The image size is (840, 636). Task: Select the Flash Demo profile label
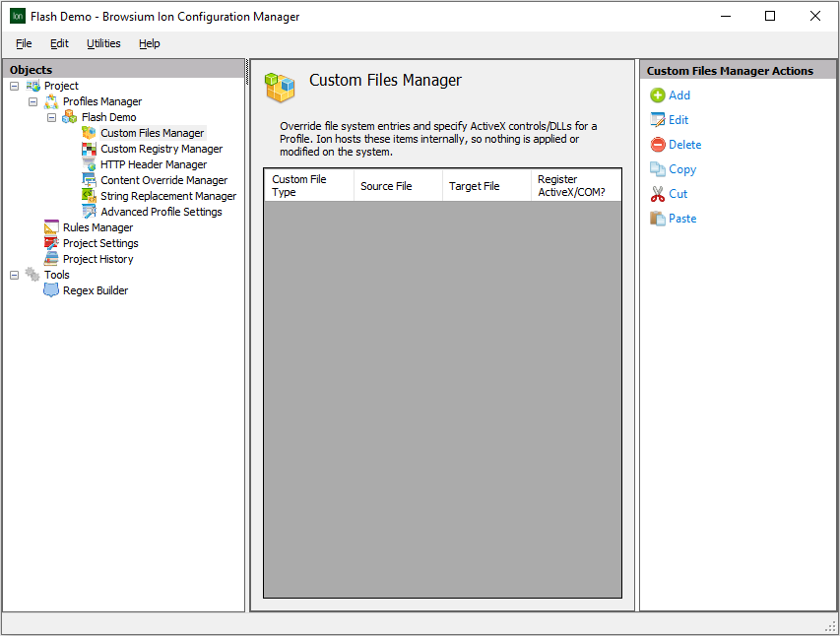(108, 117)
